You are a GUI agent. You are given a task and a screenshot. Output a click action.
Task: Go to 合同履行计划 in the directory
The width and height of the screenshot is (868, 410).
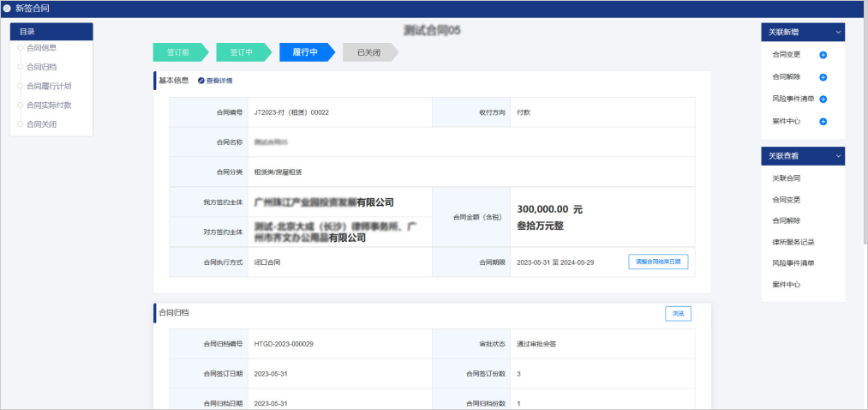[49, 86]
